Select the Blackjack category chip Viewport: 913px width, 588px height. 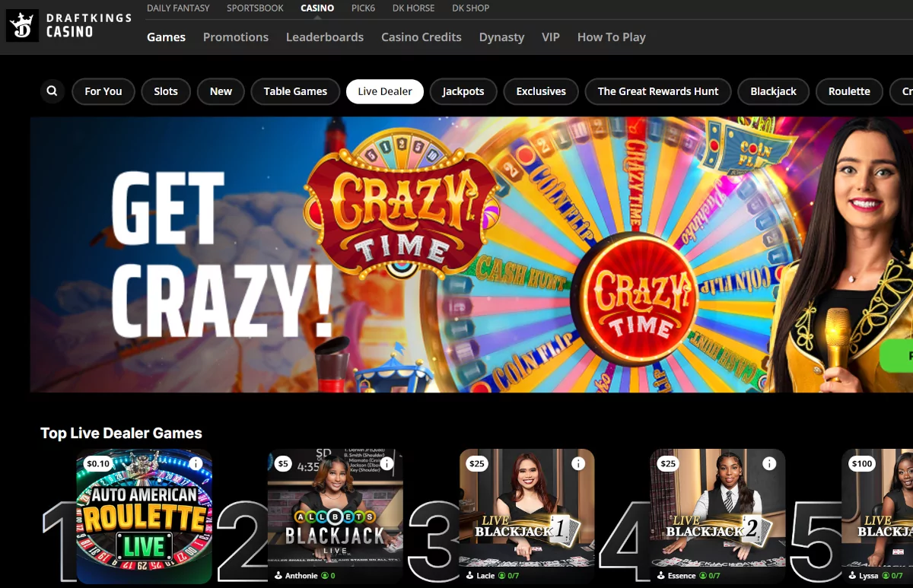pyautogui.click(x=773, y=91)
